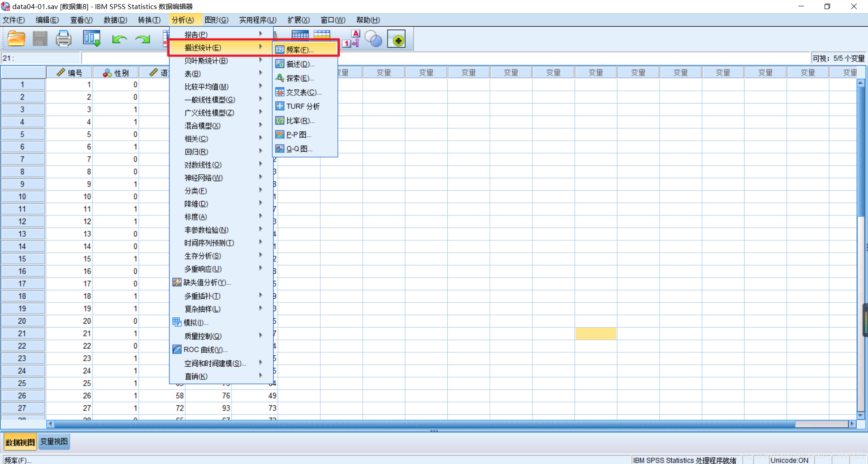Click the Show All Variables plus icon

pos(397,39)
